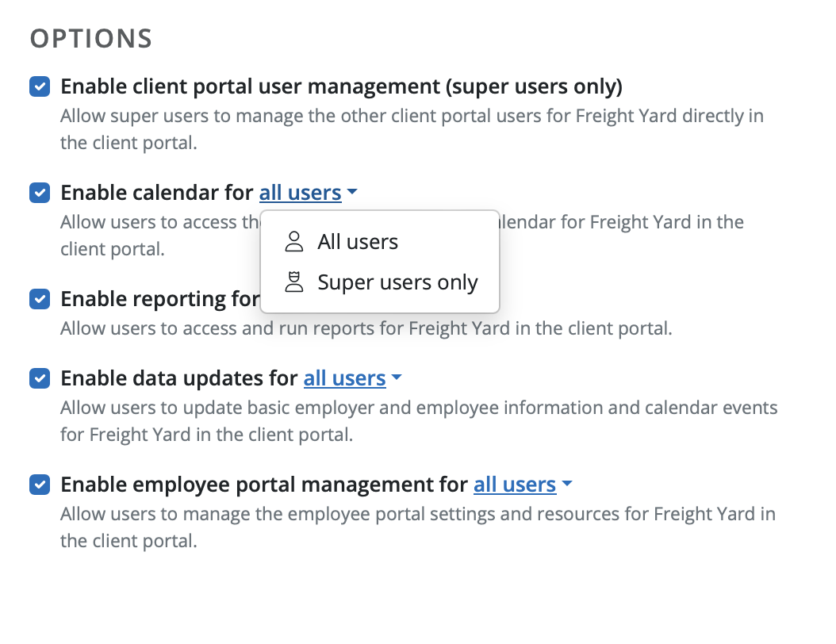Click Enable client portal user management label
The width and height of the screenshot is (836, 644).
pos(341,86)
